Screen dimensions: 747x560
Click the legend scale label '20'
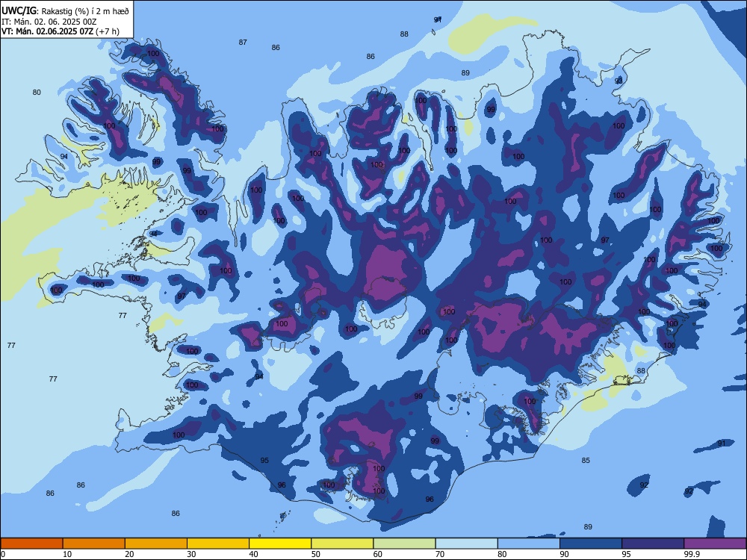(x=129, y=554)
